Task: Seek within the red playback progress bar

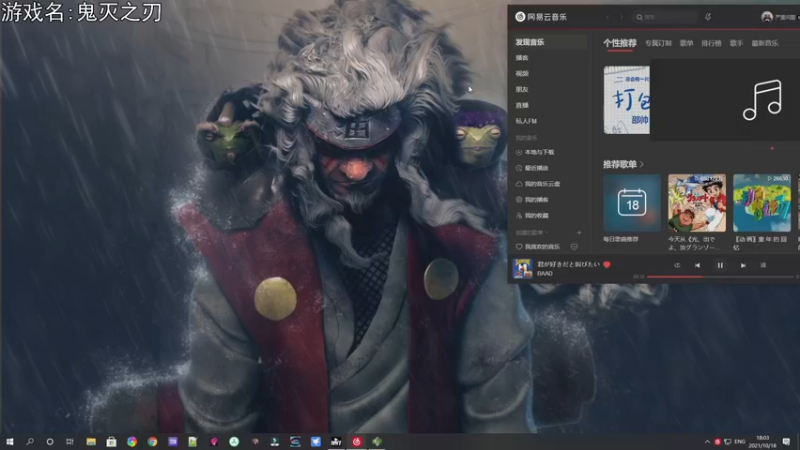Action: pyautogui.click(x=719, y=277)
